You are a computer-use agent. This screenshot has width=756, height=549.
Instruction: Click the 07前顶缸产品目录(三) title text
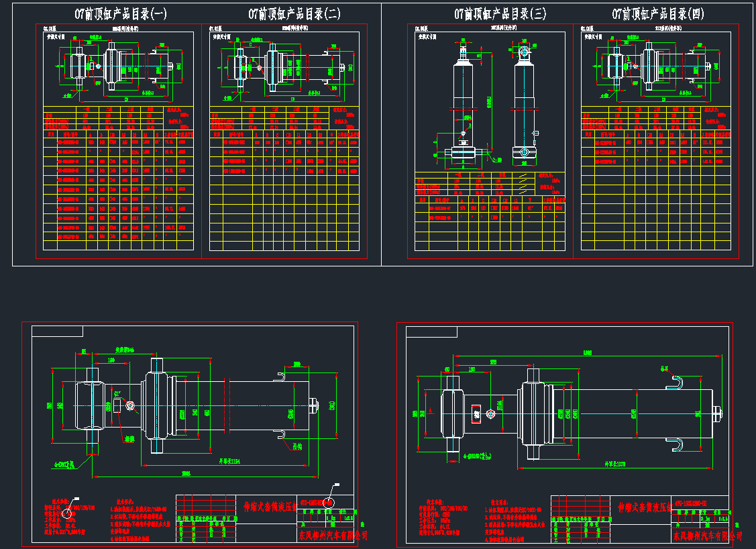click(500, 14)
